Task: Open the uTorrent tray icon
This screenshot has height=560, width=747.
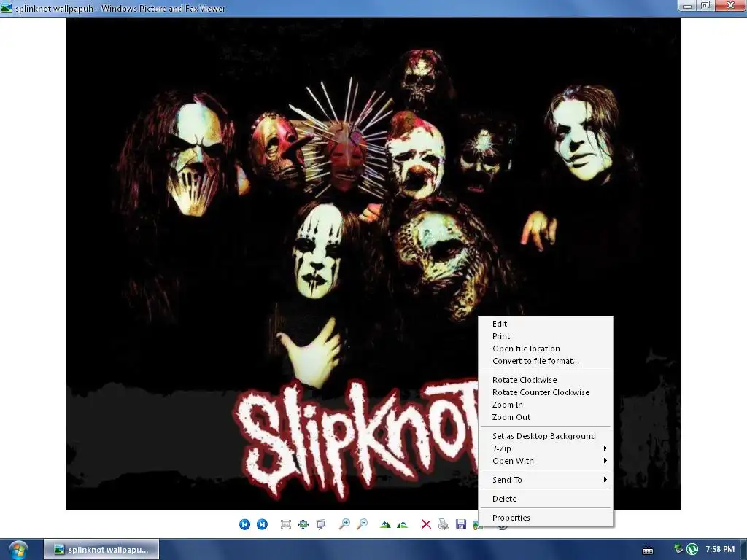Action: pyautogui.click(x=692, y=549)
